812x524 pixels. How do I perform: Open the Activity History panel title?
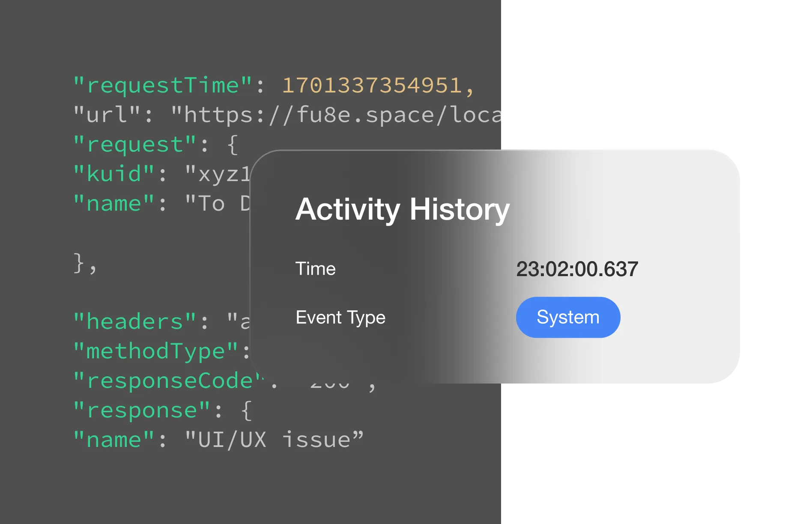pos(402,209)
